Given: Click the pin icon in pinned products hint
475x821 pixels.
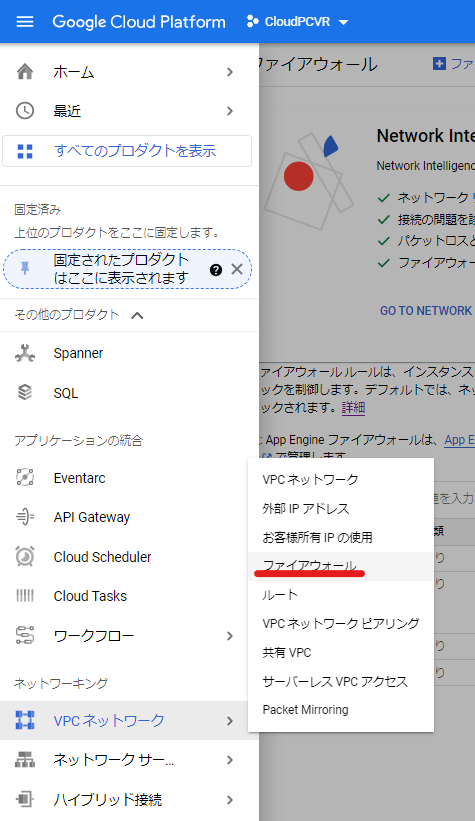Looking at the screenshot, I should [25, 269].
